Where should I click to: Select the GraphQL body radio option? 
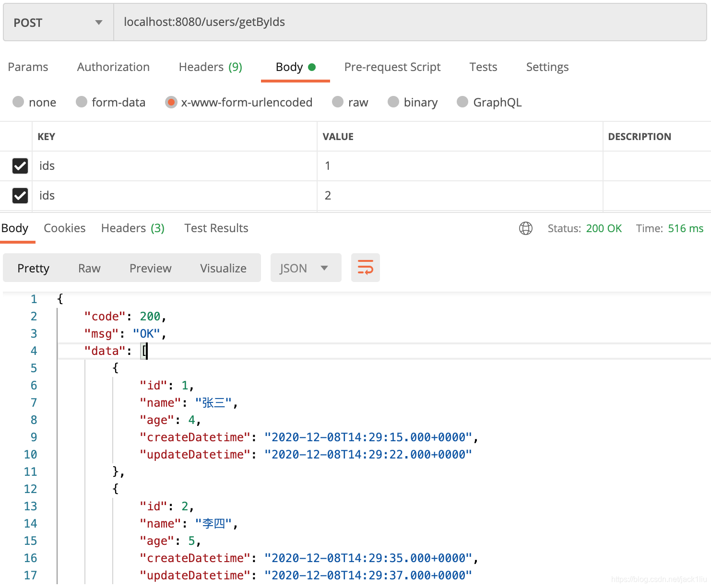(x=462, y=102)
